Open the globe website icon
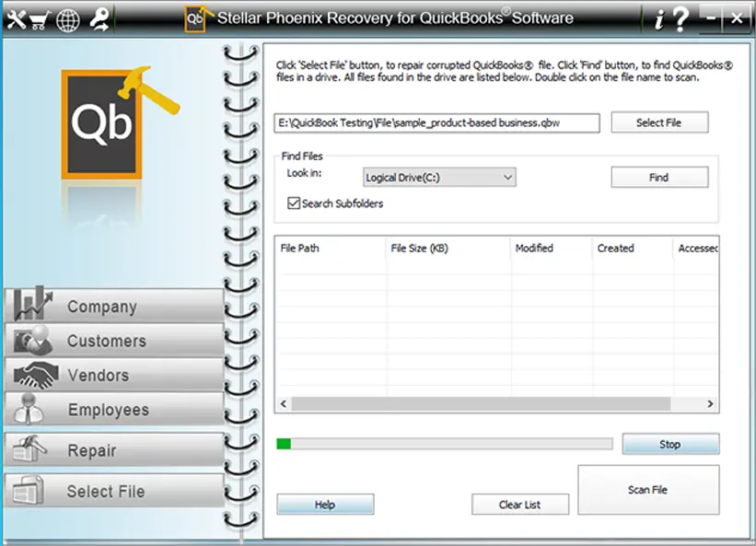 pyautogui.click(x=68, y=21)
